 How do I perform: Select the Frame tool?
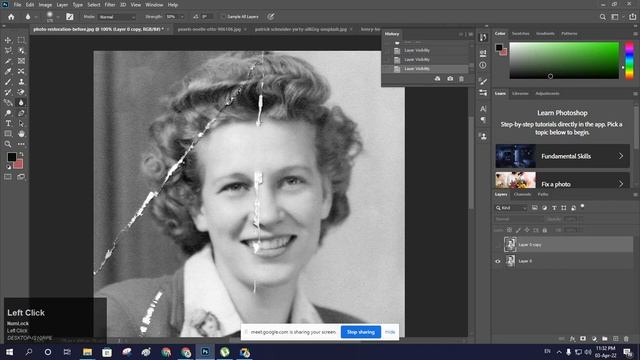21,61
